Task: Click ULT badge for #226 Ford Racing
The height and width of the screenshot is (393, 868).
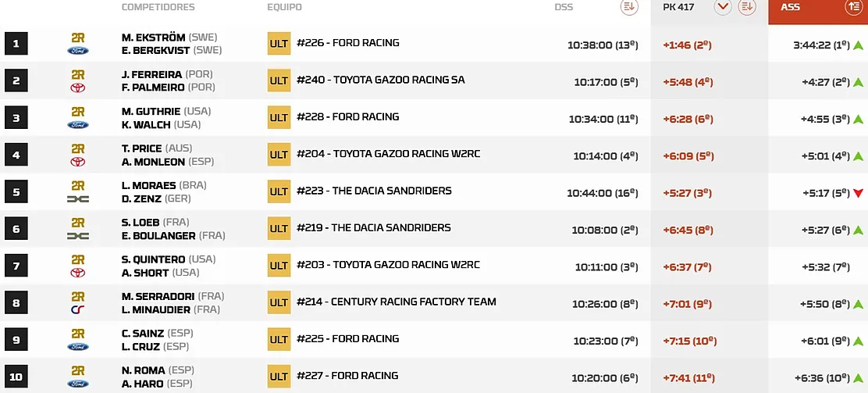Action: tap(279, 43)
